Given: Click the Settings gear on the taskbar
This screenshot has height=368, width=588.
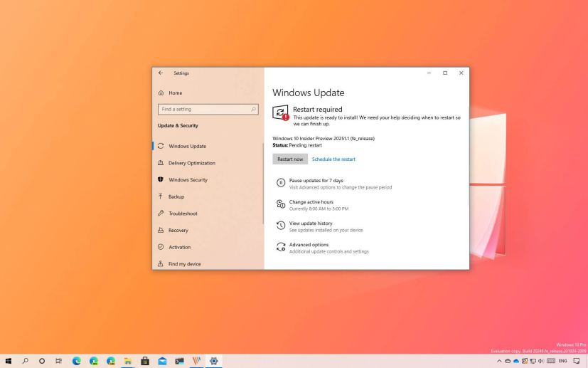Looking at the screenshot, I should coord(214,362).
